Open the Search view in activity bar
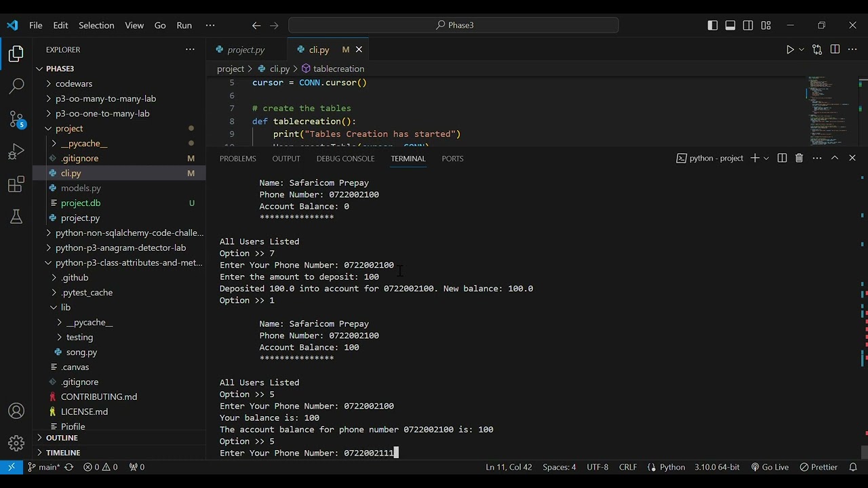Viewport: 868px width, 488px height. click(x=16, y=86)
